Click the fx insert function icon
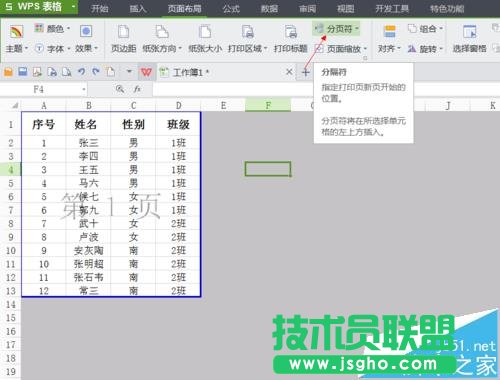 tap(137, 89)
